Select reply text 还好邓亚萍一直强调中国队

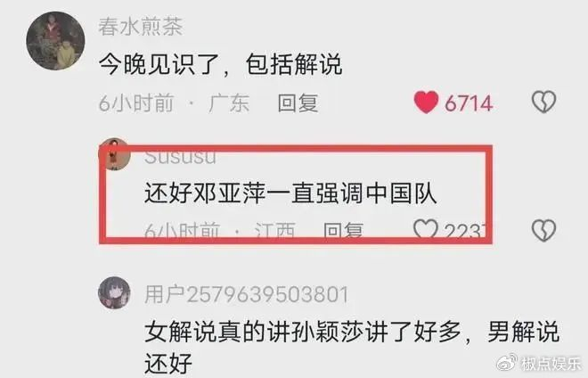(290, 193)
